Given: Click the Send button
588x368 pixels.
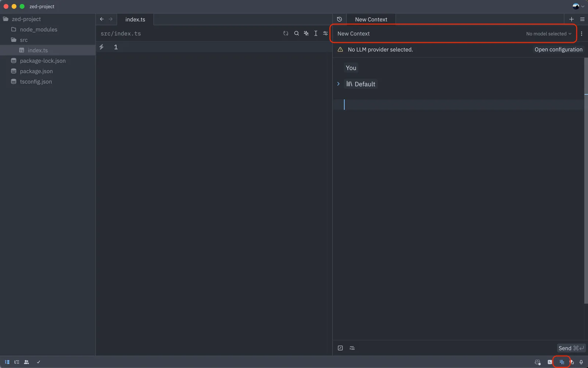Looking at the screenshot, I should pyautogui.click(x=571, y=348).
